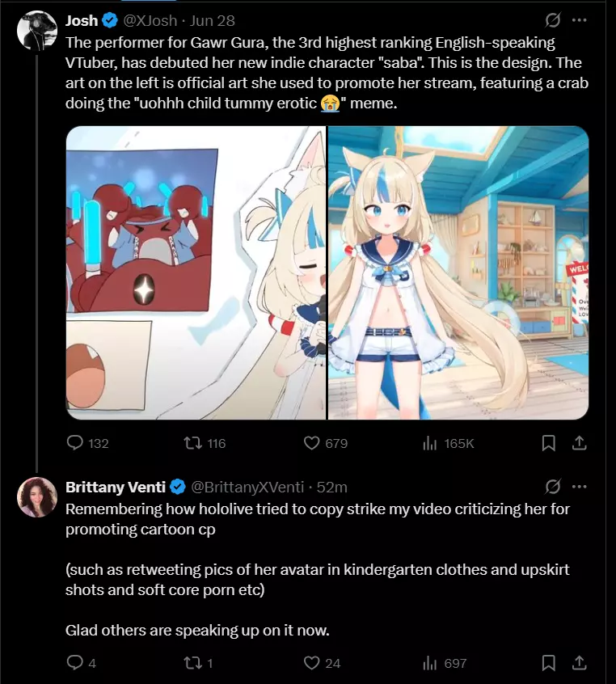
Task: Share Brittany Venti's post
Action: (579, 663)
